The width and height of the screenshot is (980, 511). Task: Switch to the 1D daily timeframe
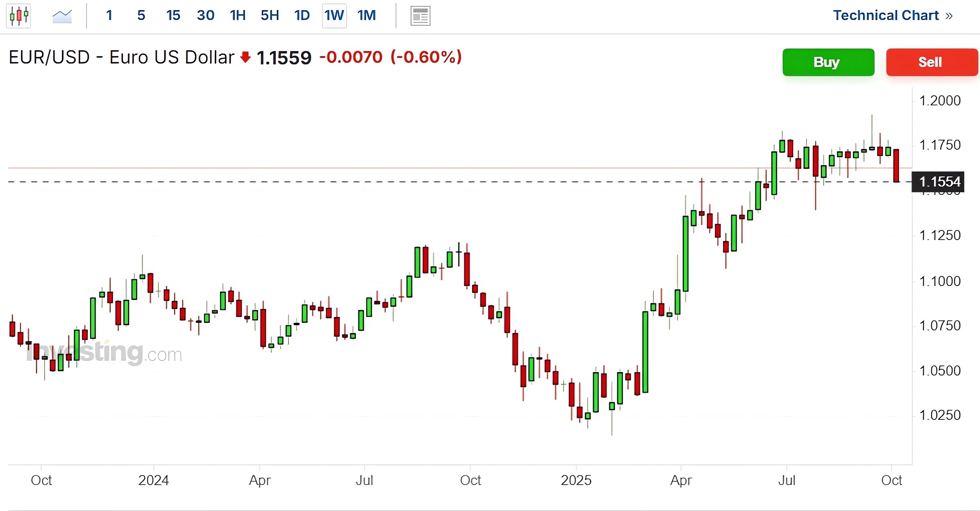pyautogui.click(x=302, y=15)
